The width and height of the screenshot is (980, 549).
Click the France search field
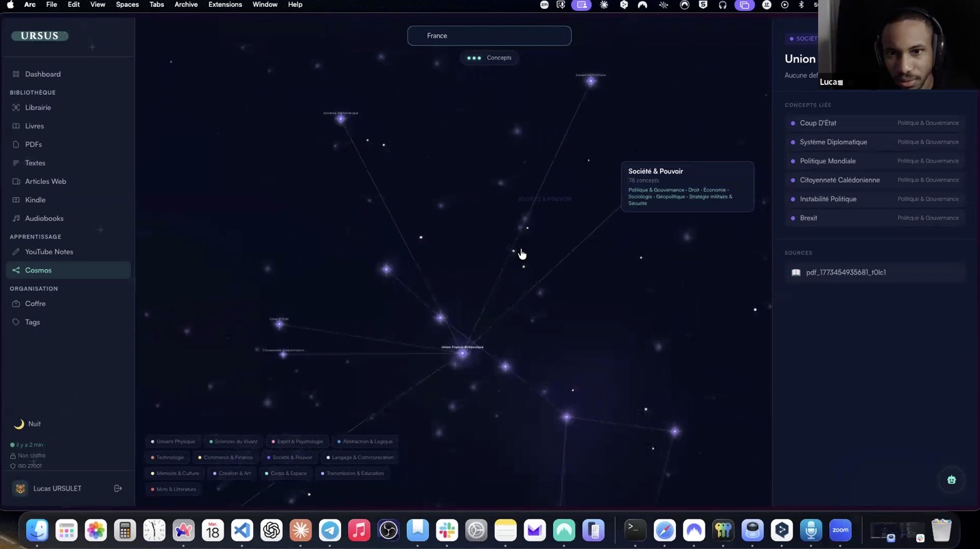489,36
